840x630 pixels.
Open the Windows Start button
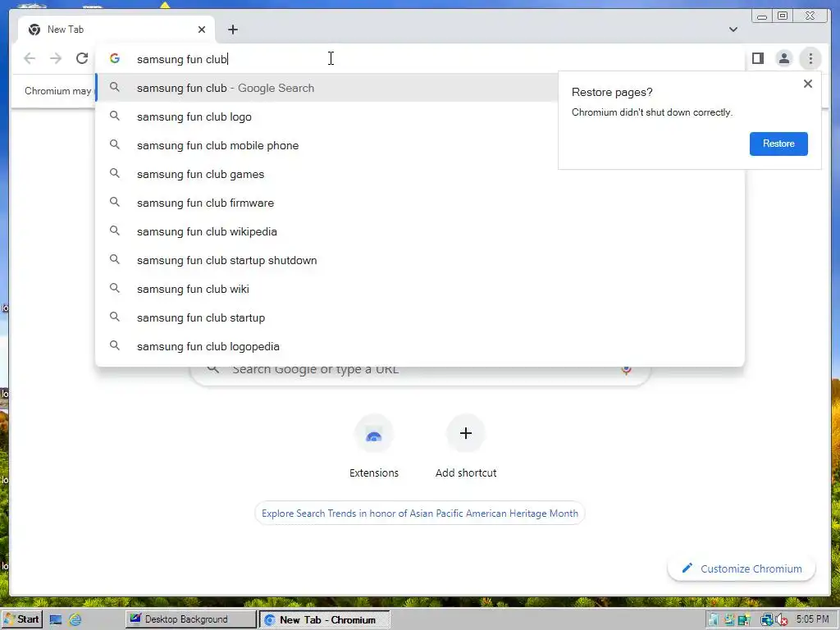coord(21,619)
